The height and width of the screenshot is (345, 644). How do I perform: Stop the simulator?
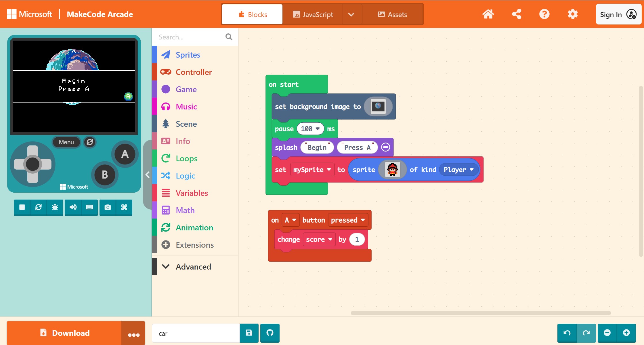point(22,207)
